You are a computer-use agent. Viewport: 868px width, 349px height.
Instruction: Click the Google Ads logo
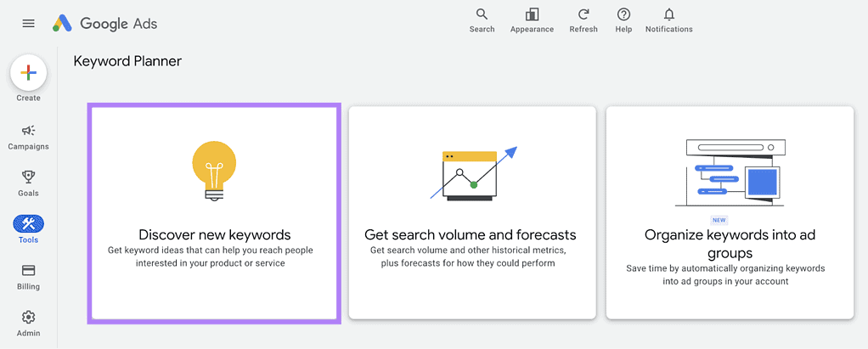tap(105, 23)
